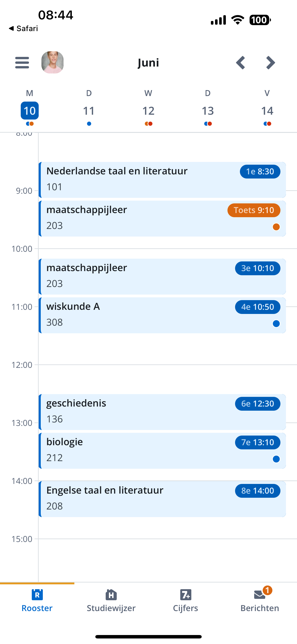Select Wednesday 12 in week strip
The image size is (297, 644).
(x=148, y=111)
